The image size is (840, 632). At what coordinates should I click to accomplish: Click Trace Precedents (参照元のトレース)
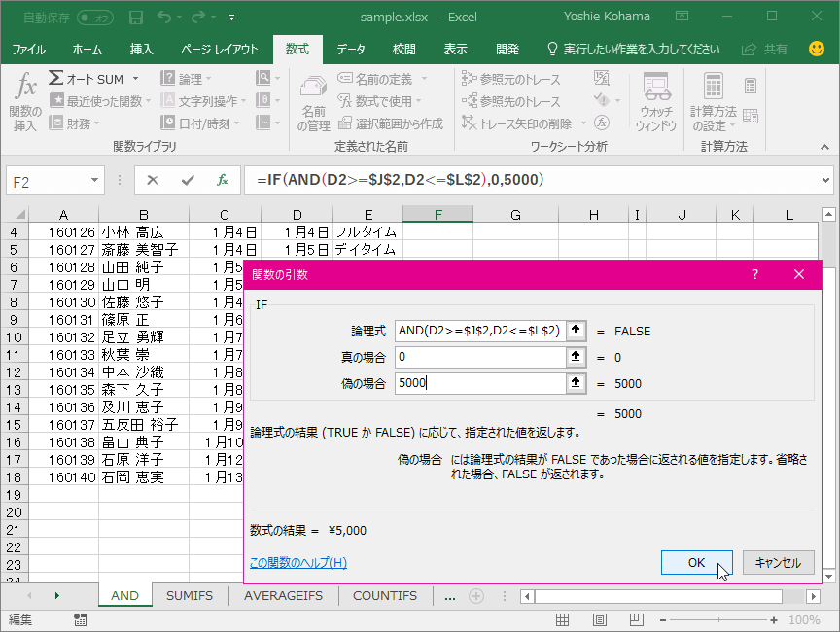click(510, 79)
